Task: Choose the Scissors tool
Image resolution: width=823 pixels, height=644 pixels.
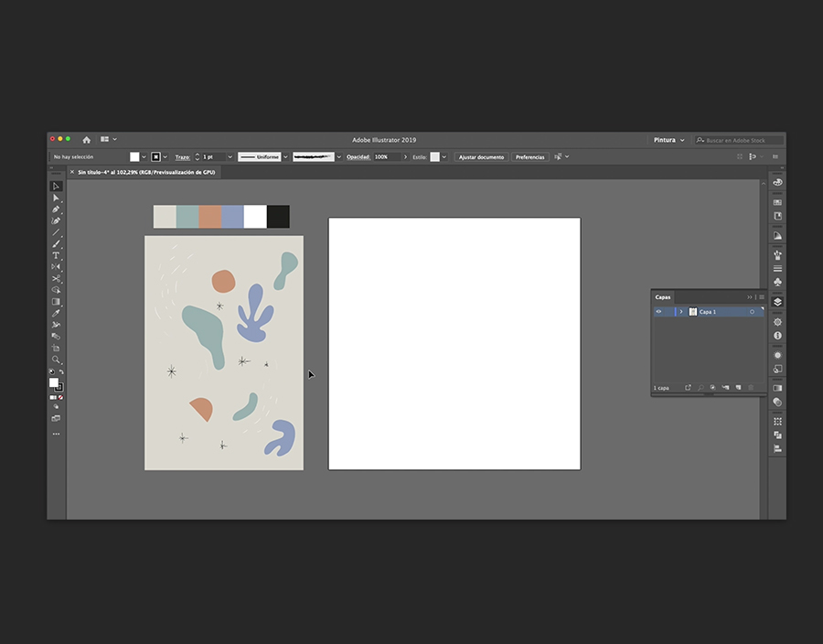Action: click(x=56, y=278)
